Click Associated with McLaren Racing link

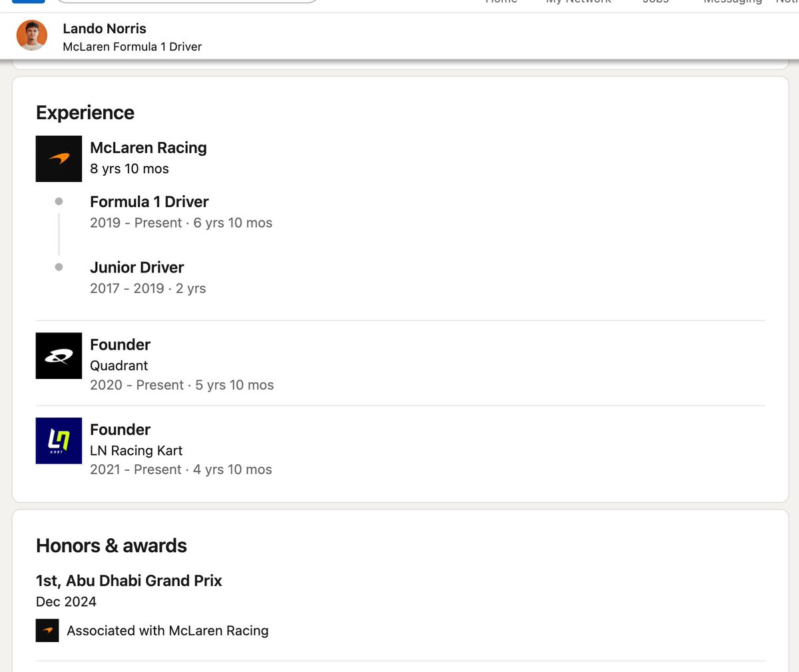point(168,631)
